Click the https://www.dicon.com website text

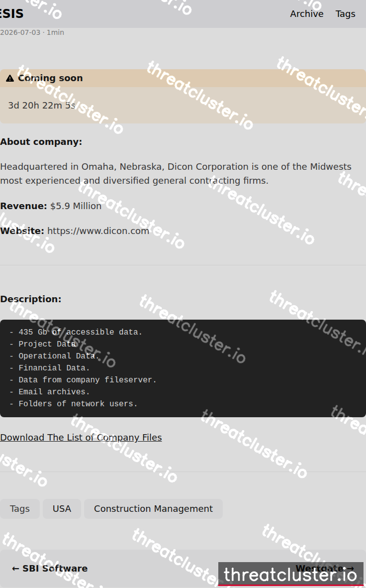click(x=98, y=231)
